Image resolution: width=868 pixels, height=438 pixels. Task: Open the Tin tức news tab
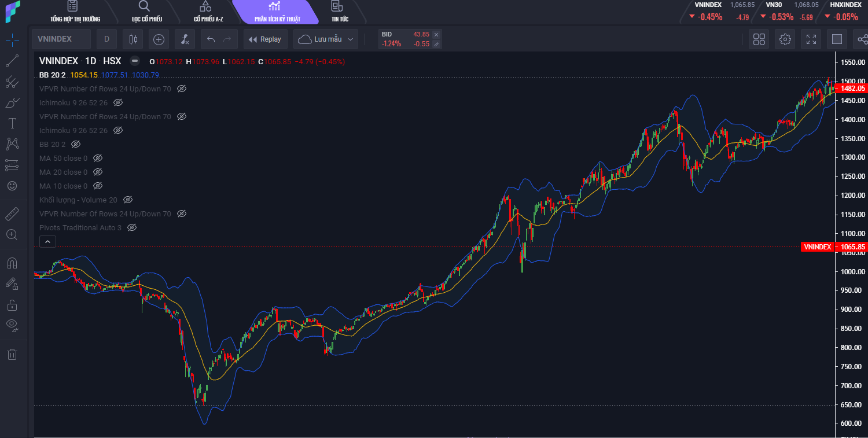[x=339, y=12]
